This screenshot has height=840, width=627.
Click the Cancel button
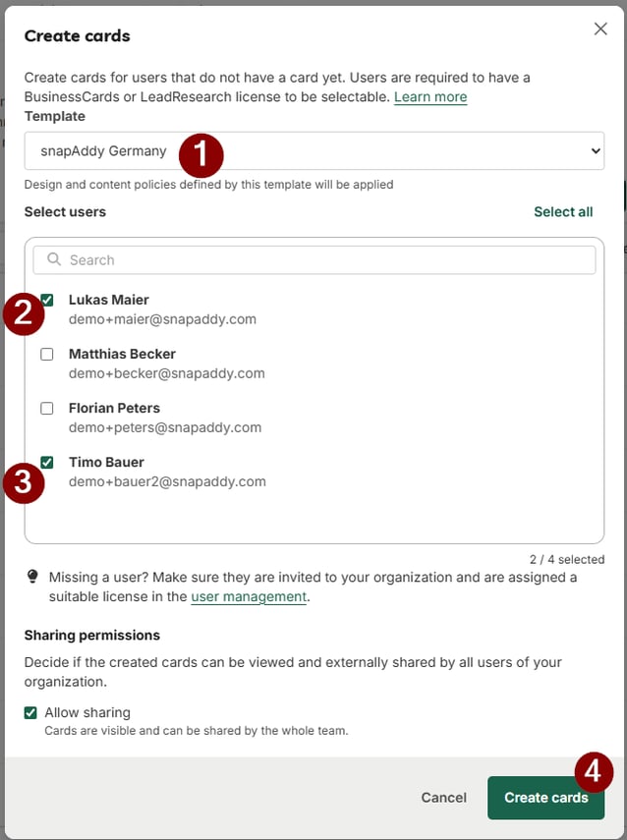[444, 798]
